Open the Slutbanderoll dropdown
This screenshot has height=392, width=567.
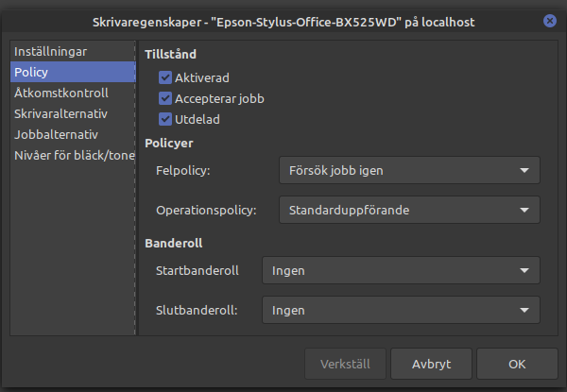click(x=401, y=310)
